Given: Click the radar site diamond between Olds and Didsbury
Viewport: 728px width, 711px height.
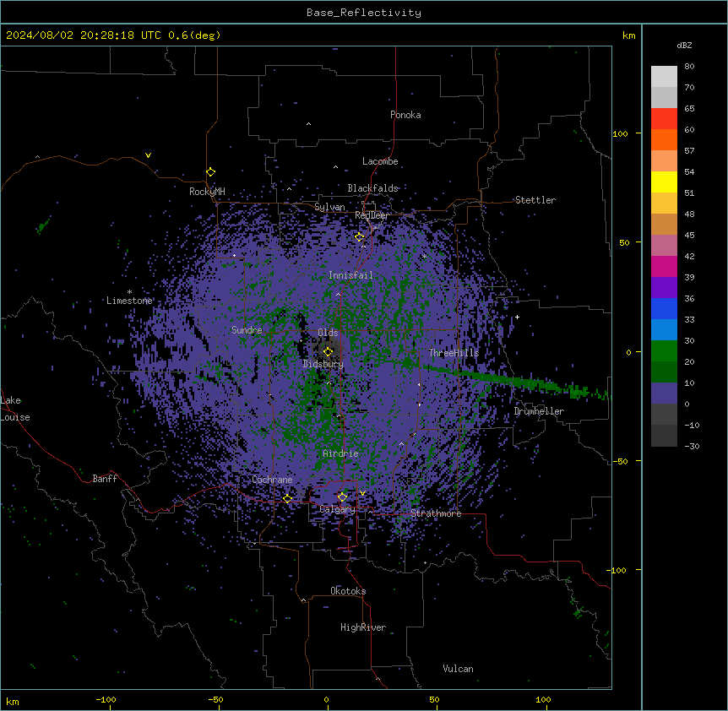Looking at the screenshot, I should (329, 351).
